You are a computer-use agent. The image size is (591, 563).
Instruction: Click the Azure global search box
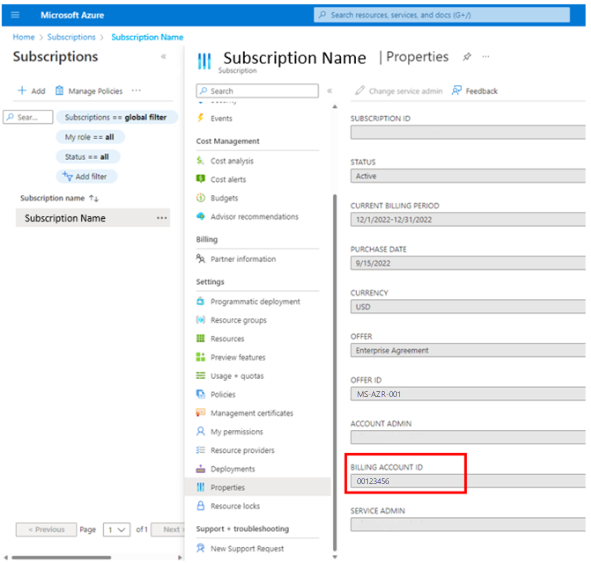442,15
